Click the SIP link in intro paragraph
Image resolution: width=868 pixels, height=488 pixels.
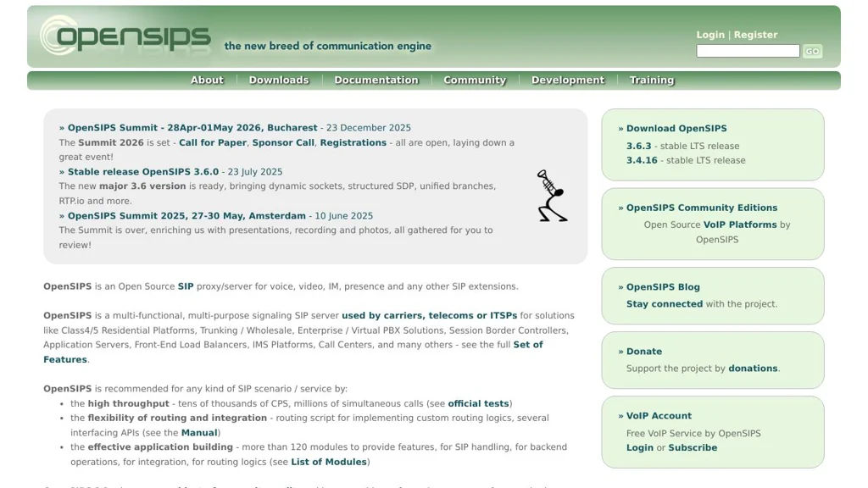tap(186, 286)
